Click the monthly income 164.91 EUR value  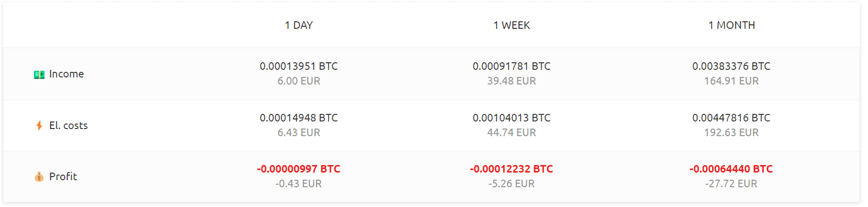[731, 81]
